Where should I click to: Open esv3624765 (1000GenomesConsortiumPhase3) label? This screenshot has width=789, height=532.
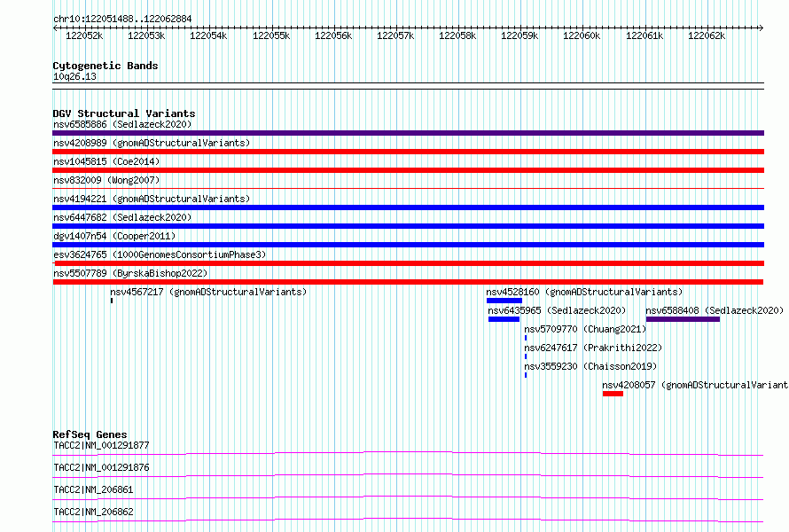point(160,254)
